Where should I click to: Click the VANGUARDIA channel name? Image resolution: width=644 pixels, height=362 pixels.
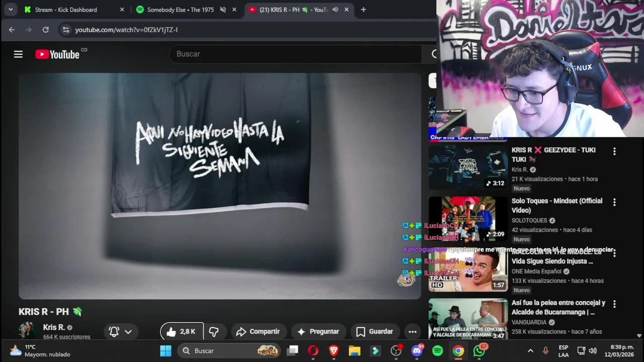(530, 322)
